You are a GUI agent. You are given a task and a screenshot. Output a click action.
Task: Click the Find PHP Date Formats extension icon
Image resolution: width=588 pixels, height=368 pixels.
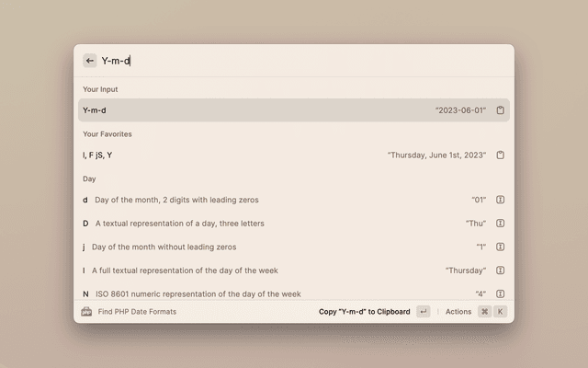point(87,312)
